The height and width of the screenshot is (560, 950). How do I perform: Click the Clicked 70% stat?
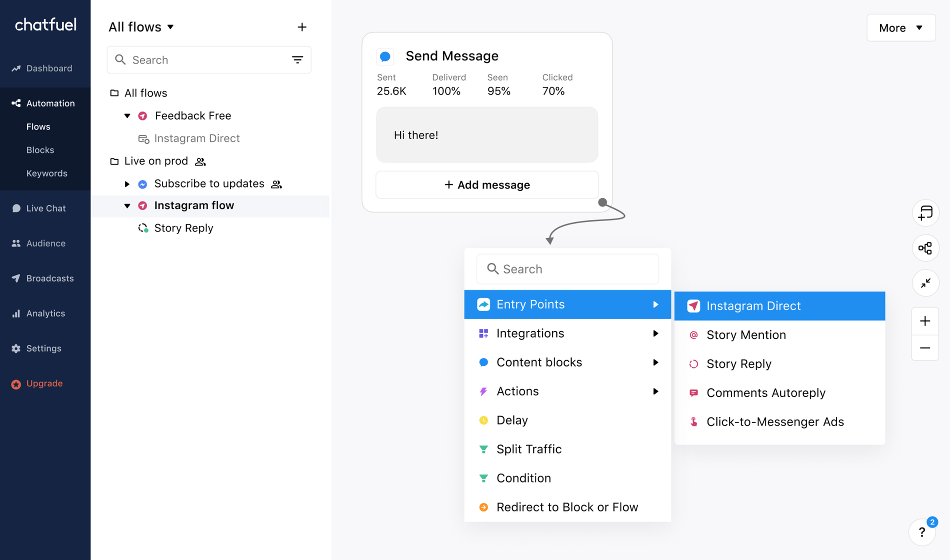[557, 84]
